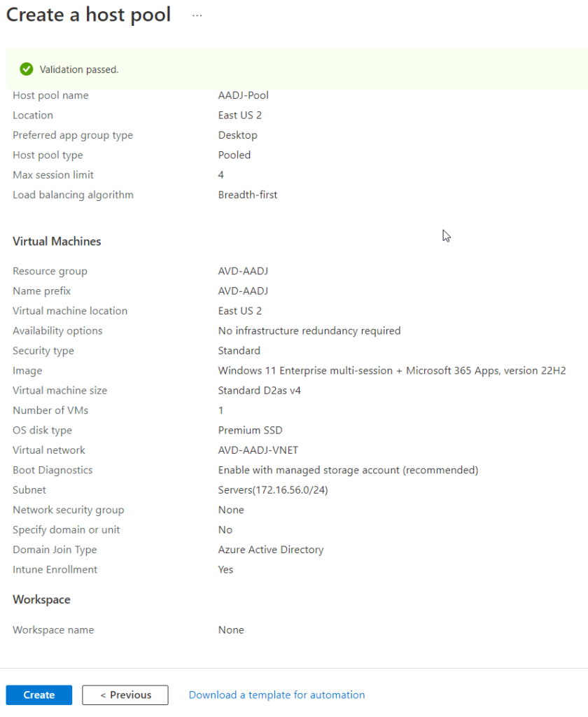
Task: Go back with the Previous button
Action: 125,695
